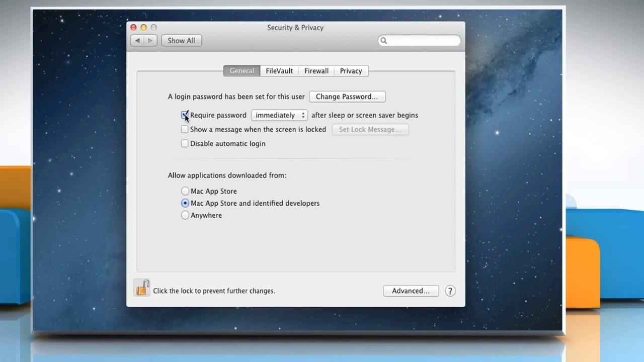Enable Show a message when screen is locked
Screen dimensions: 644x362
point(185,129)
